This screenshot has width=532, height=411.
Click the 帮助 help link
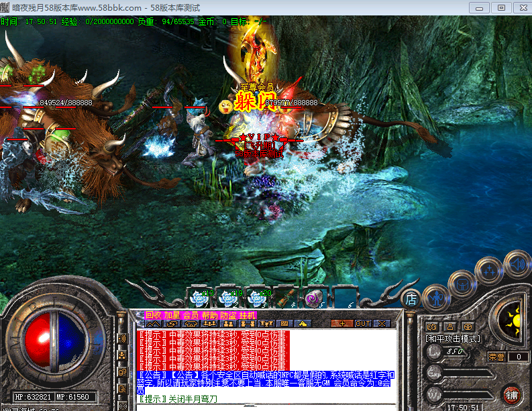click(209, 315)
